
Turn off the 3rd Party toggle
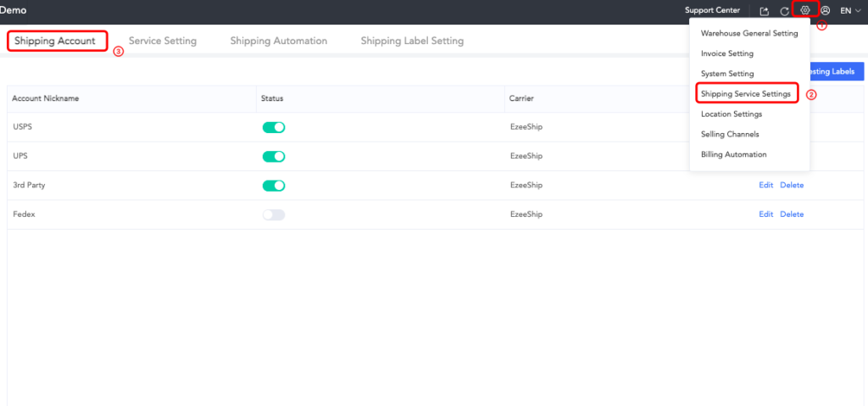pyautogui.click(x=274, y=186)
